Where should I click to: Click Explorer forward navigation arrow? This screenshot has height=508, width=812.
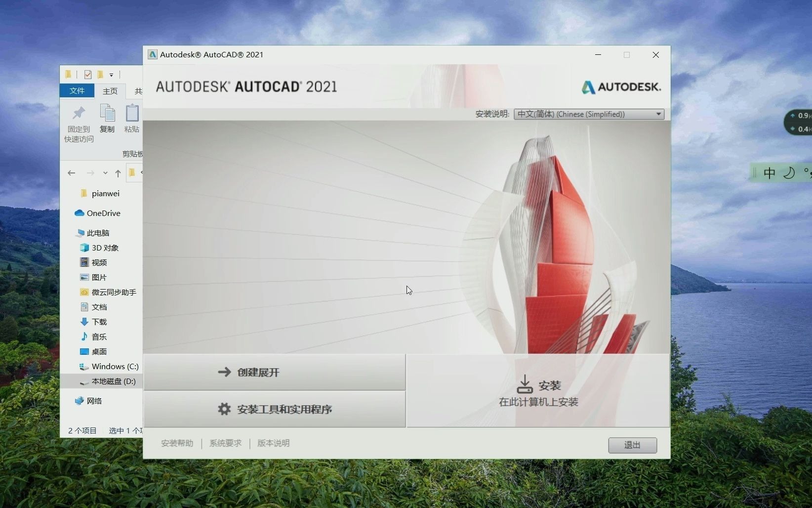point(90,173)
